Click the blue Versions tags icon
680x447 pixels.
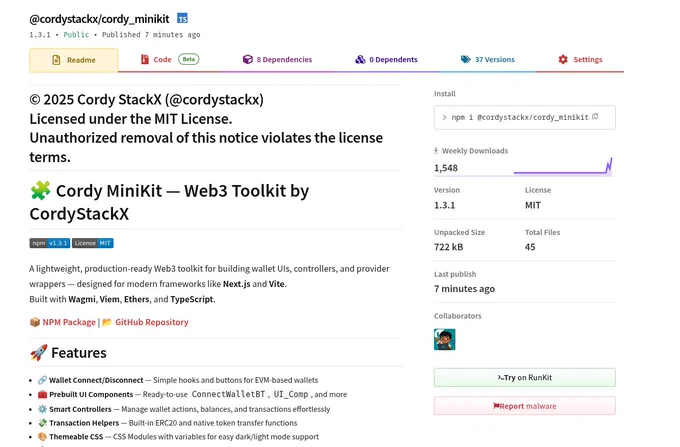click(465, 59)
